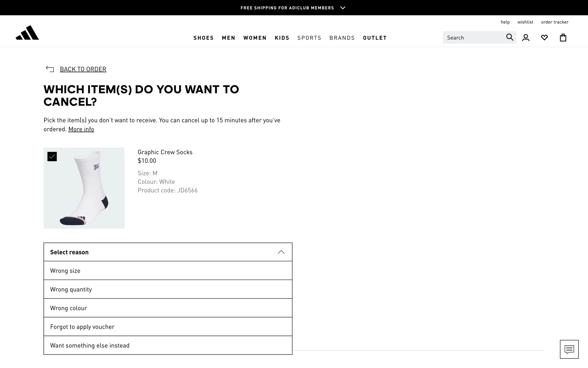588x368 pixels.
Task: Expand the free shipping banner chevron
Action: pyautogui.click(x=343, y=8)
